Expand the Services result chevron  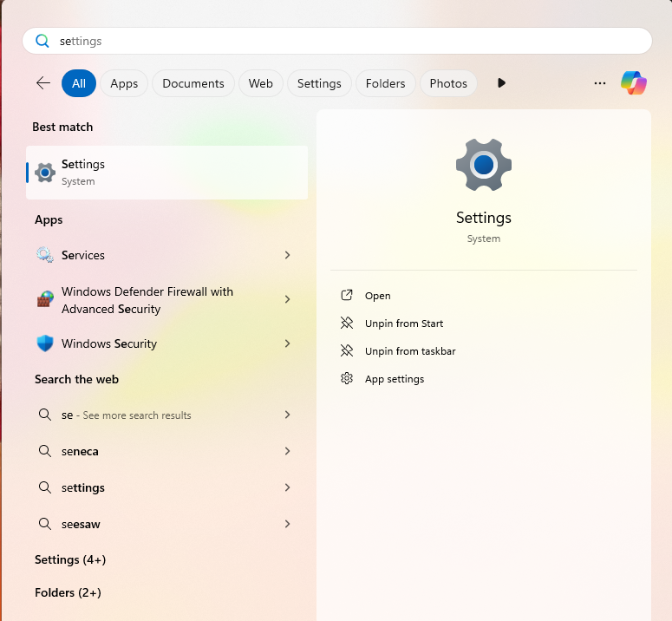[x=287, y=255]
